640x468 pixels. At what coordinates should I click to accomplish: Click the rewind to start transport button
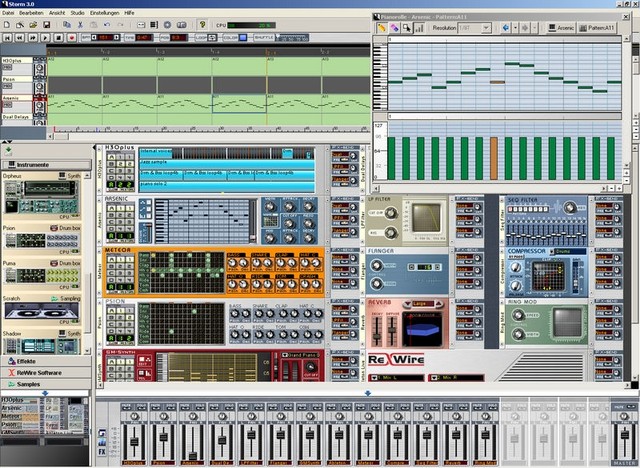coord(7,38)
